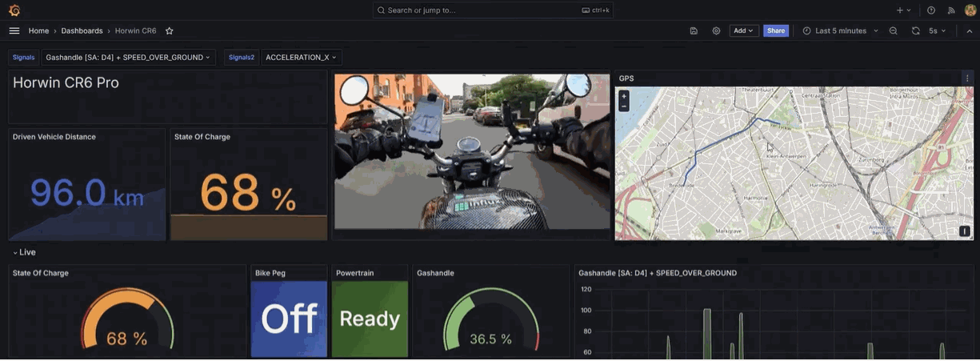Click the Signals2 variable label
Viewport: 980px width, 361px height.
point(242,58)
